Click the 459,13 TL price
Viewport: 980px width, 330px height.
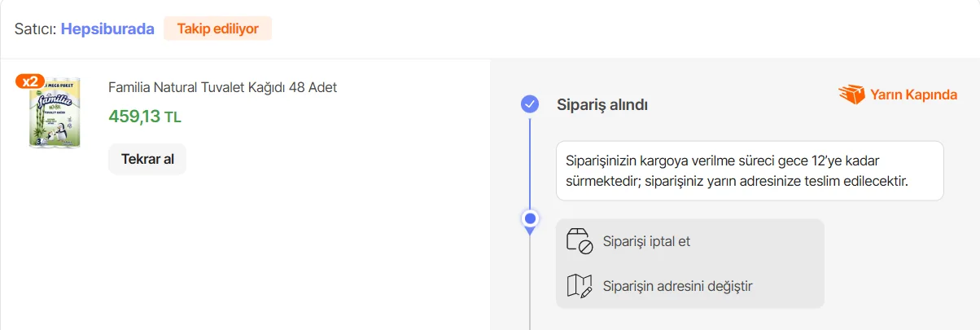144,117
